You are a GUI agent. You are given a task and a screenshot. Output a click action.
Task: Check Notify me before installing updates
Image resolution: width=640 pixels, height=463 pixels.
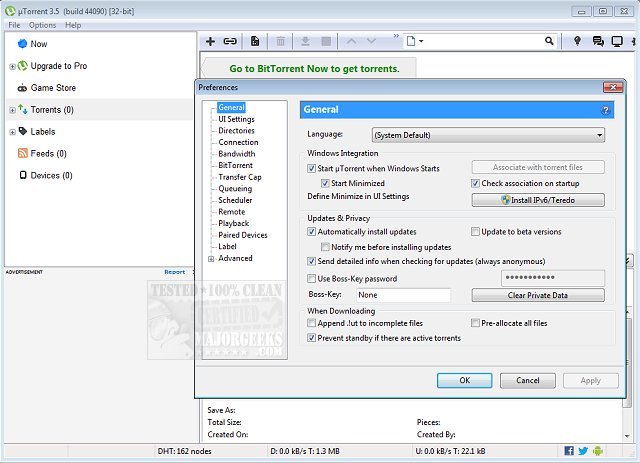coord(325,247)
